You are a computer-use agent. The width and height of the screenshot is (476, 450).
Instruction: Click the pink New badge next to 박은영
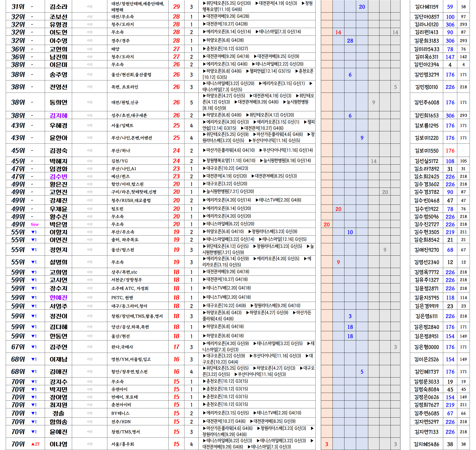click(35, 224)
